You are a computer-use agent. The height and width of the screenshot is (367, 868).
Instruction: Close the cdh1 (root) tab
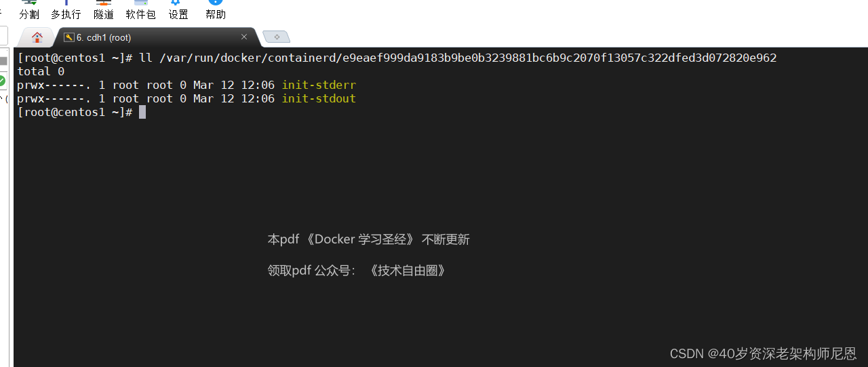[244, 37]
